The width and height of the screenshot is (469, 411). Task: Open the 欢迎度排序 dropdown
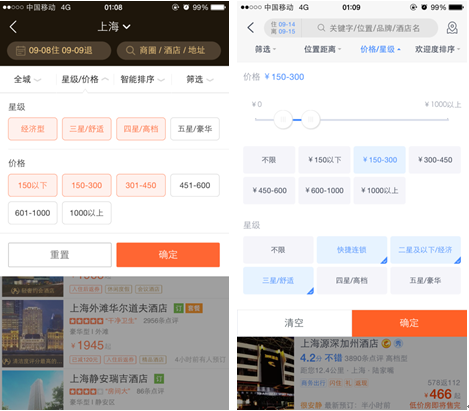(437, 49)
